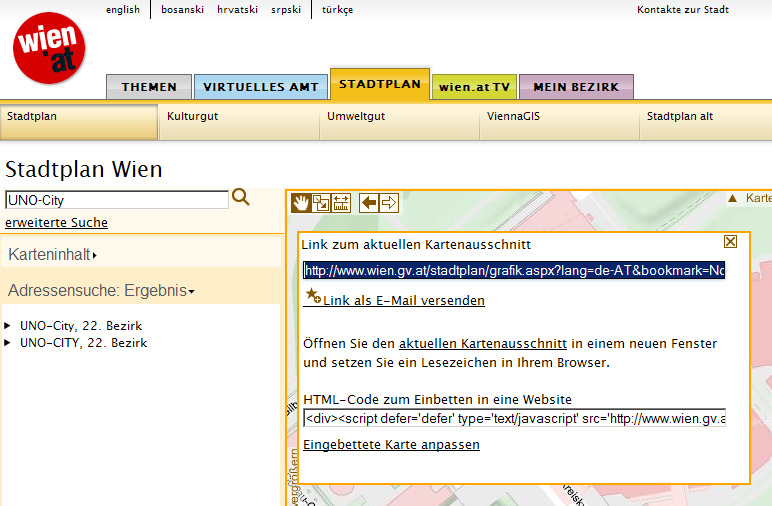Image resolution: width=772 pixels, height=506 pixels.
Task: Open Eingebettete Karte anpassen link
Action: click(x=391, y=444)
